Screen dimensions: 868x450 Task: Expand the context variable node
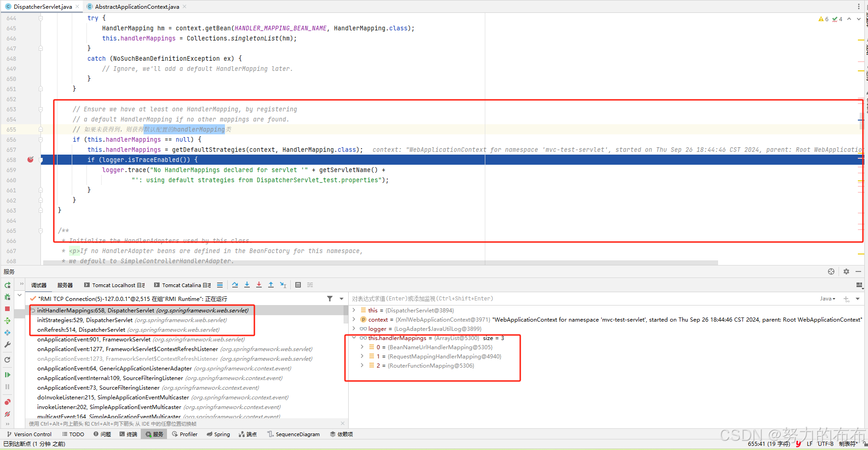pos(354,320)
